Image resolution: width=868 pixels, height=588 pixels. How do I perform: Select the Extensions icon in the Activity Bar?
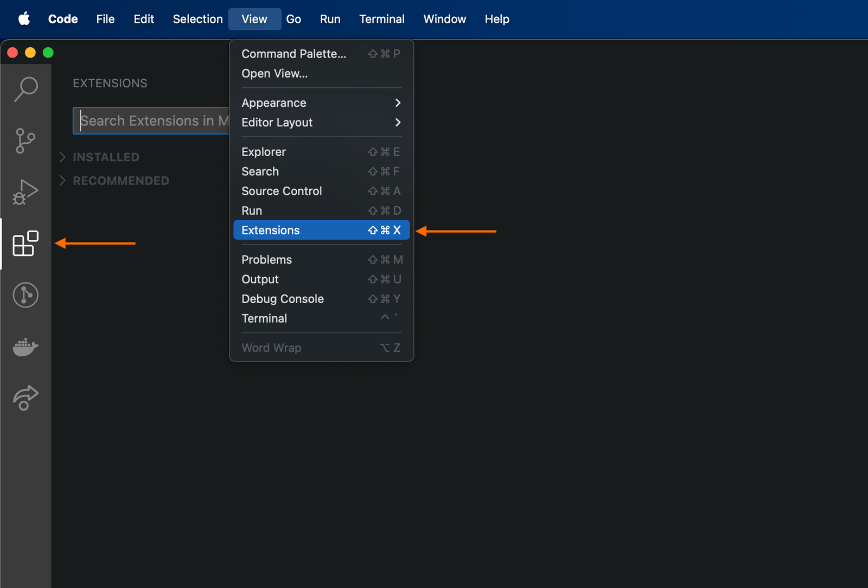[x=25, y=244]
